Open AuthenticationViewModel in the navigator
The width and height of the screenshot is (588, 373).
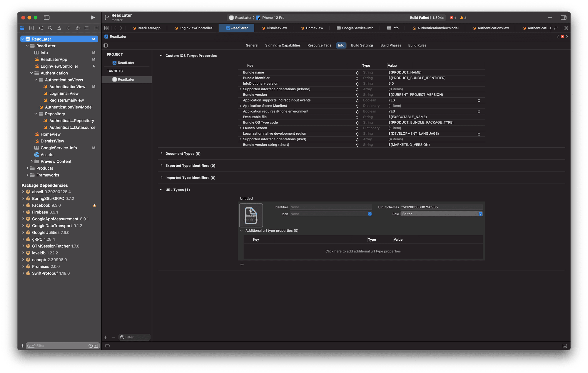coord(69,107)
